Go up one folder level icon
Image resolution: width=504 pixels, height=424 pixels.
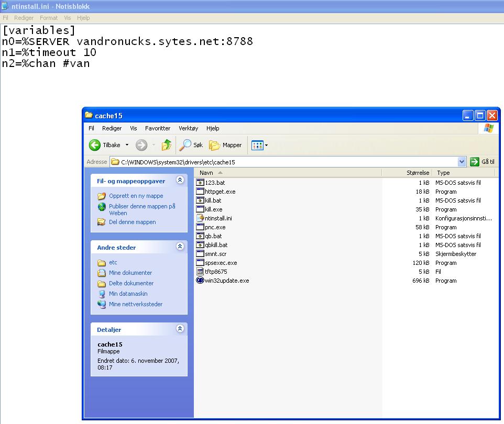tap(167, 145)
